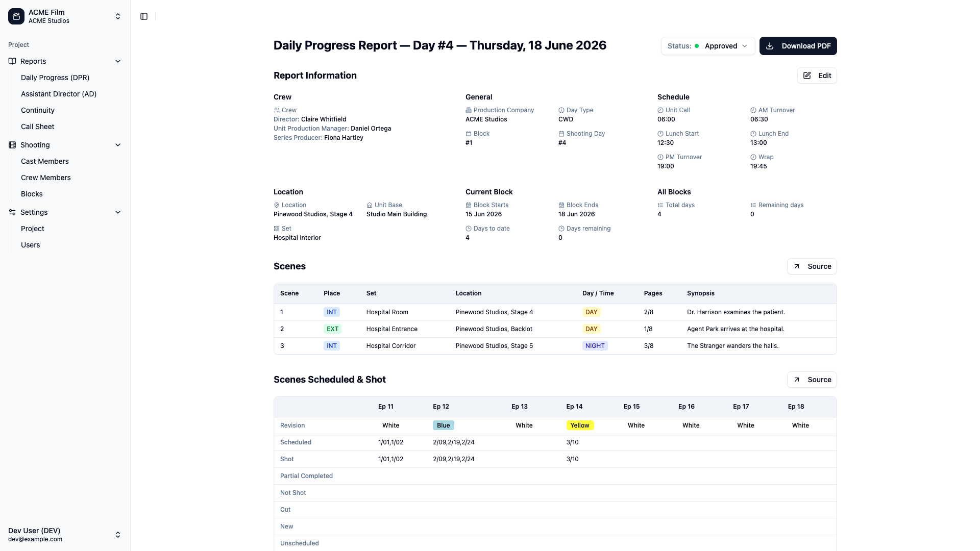Click the Not Shot row label
This screenshot has height=551, width=980.
coord(293,493)
